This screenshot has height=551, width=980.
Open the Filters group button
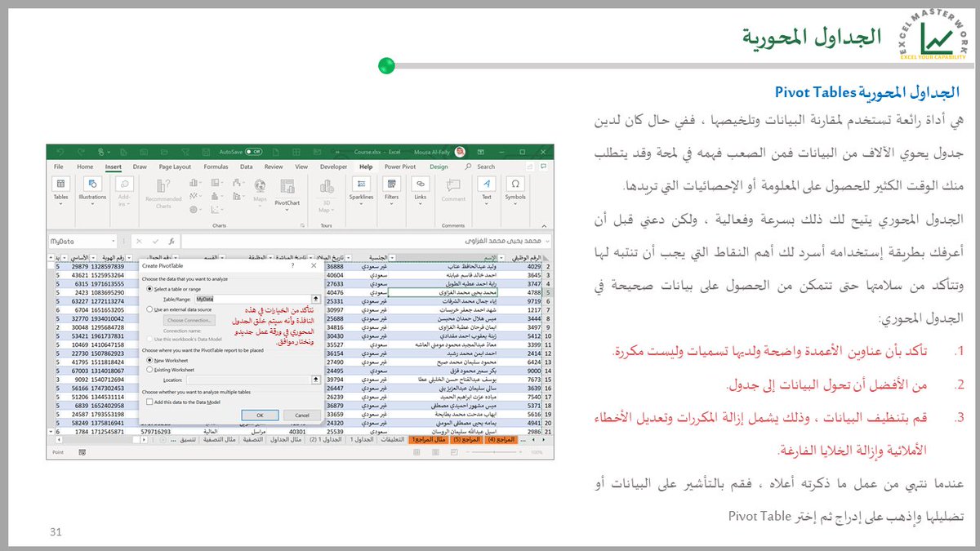[391, 190]
